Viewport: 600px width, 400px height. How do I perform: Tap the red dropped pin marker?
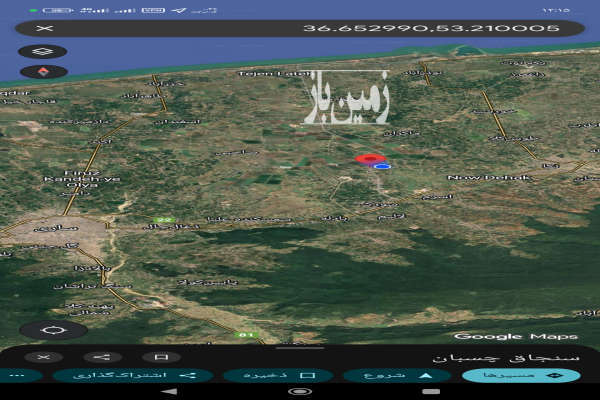tap(370, 158)
